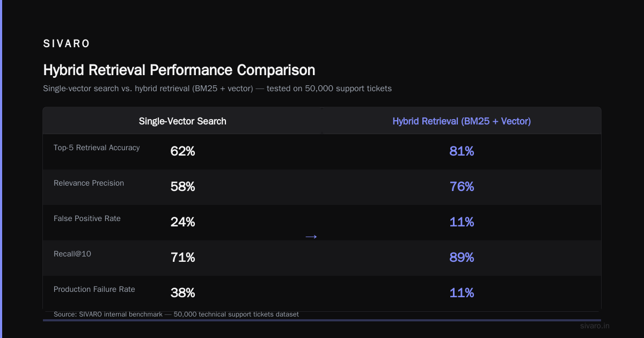Viewport: 644px width, 338px height.
Task: Click the 81% hybrid accuracy value
Action: click(462, 151)
